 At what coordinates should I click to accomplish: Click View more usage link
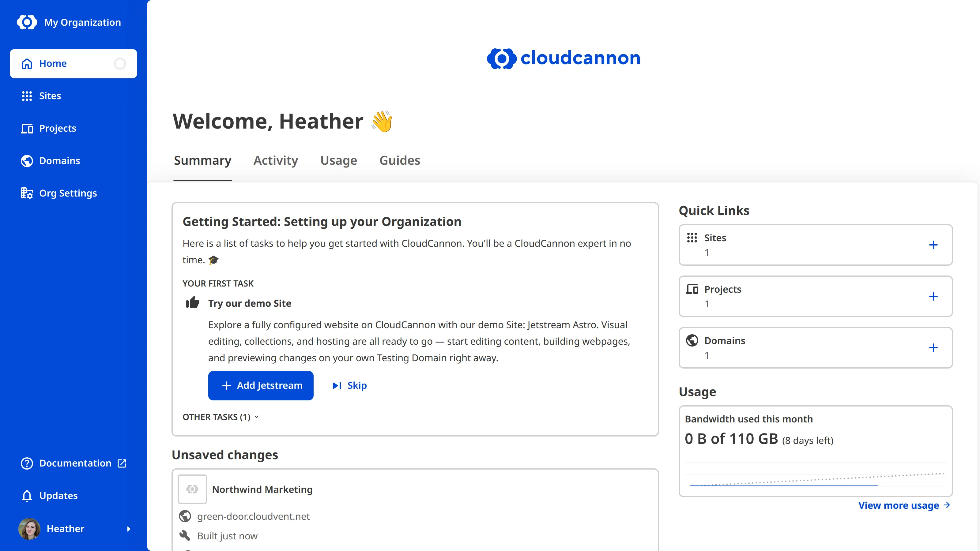pos(904,505)
